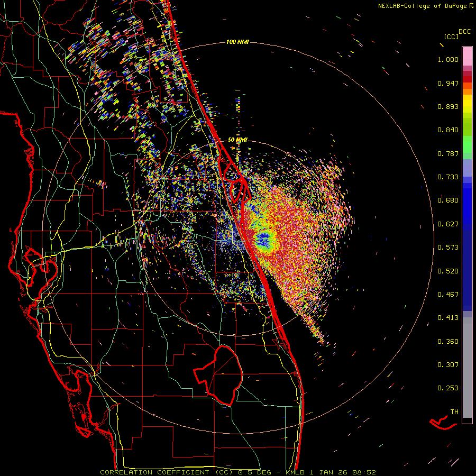Click the 0.947 value on the color scale
Screen dimensions: 476x476
[448, 83]
